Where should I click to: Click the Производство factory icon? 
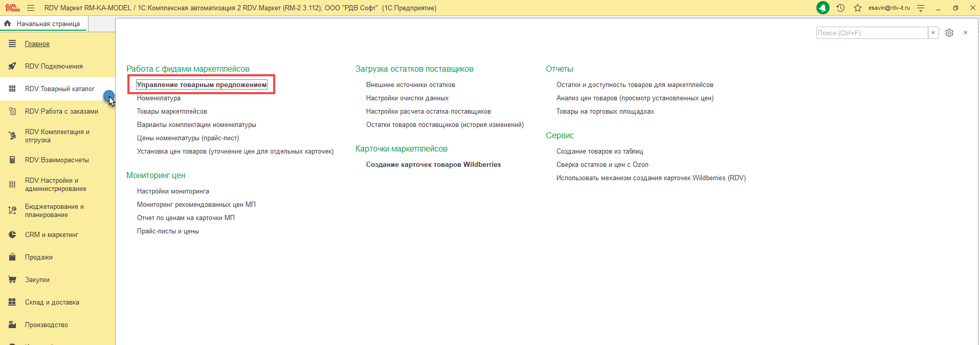click(x=12, y=325)
